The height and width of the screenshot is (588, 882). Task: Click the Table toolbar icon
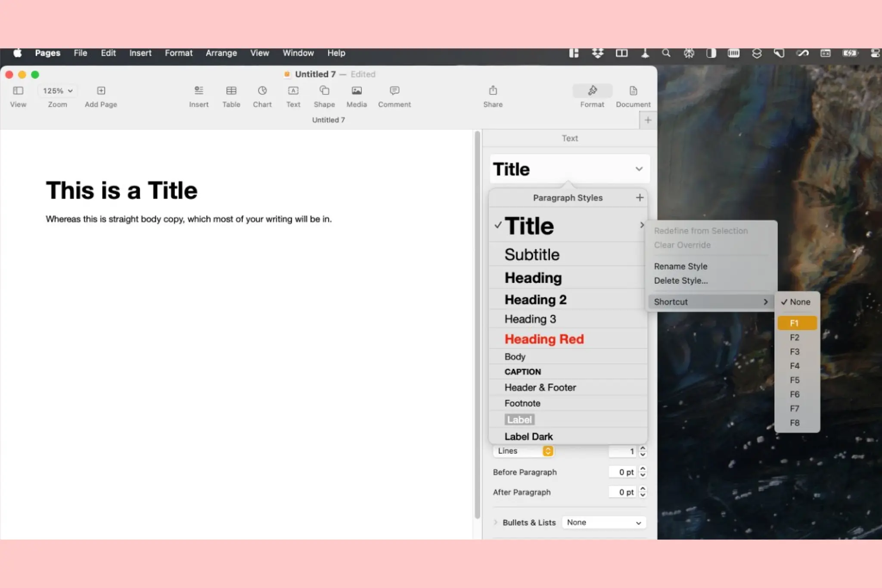tap(231, 91)
